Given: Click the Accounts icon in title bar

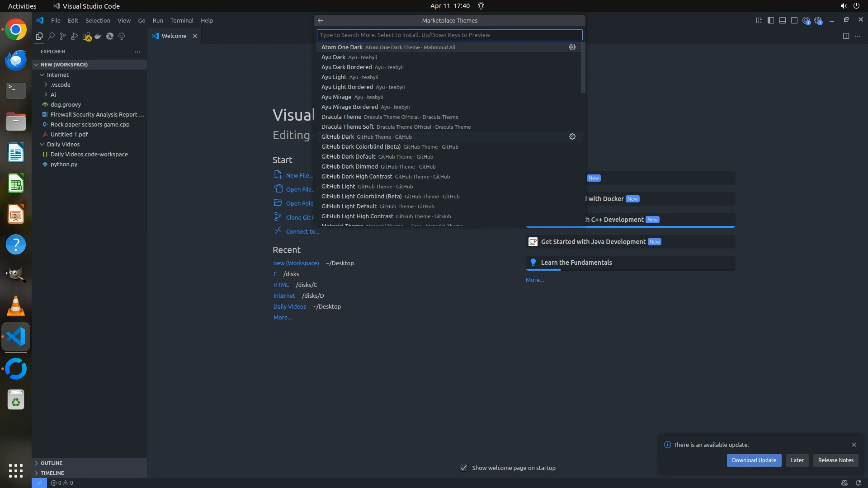Looking at the screenshot, I should (806, 20).
